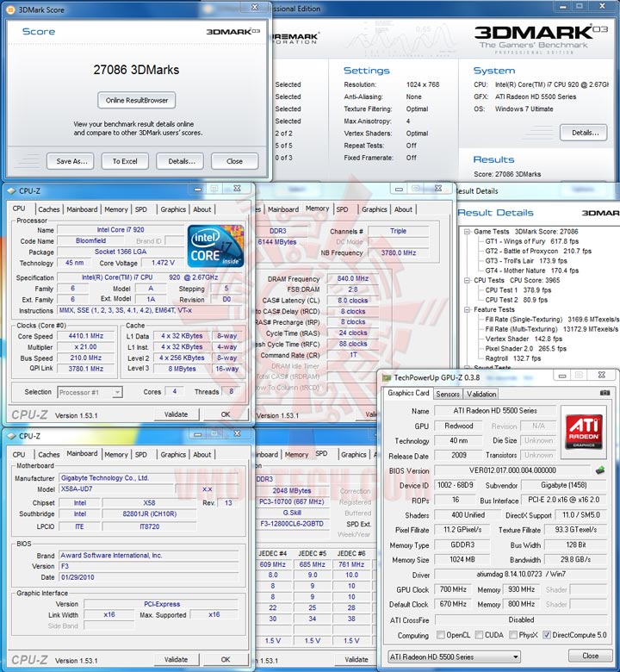The image size is (620, 672).
Task: Click the CPU-Z title icon in the processor window
Action: (11, 190)
